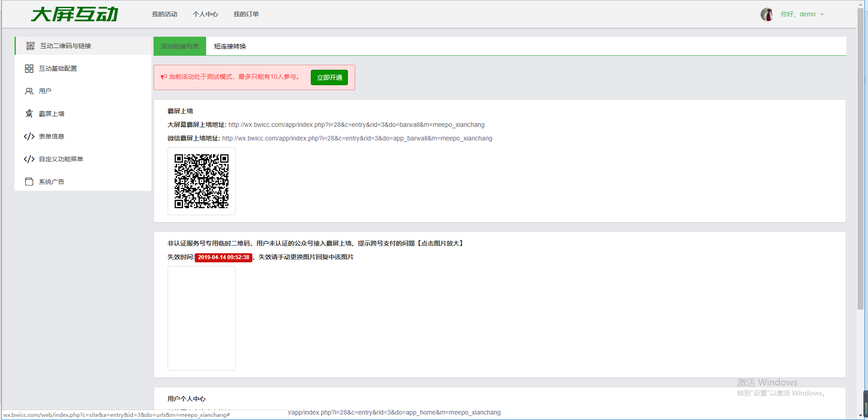Viewport: 868px width, 420px height.
Task: Click the 霸屏上墙 sidebar icon
Action: [x=29, y=114]
